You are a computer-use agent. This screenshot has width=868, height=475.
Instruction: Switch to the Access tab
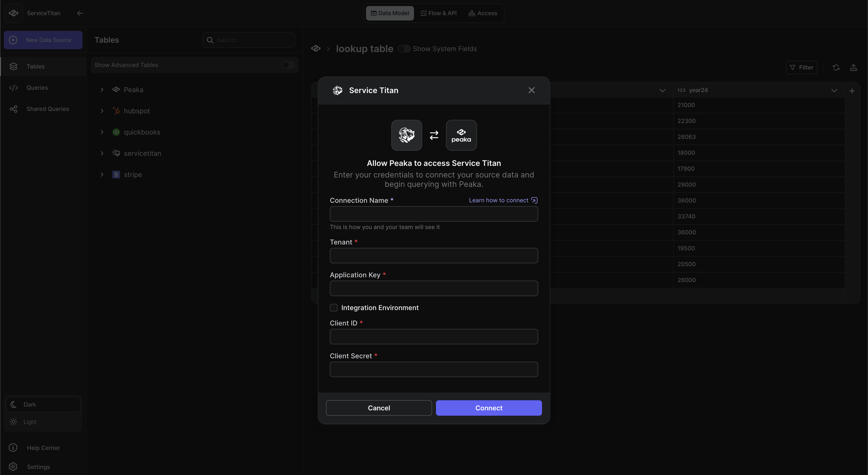pyautogui.click(x=482, y=13)
